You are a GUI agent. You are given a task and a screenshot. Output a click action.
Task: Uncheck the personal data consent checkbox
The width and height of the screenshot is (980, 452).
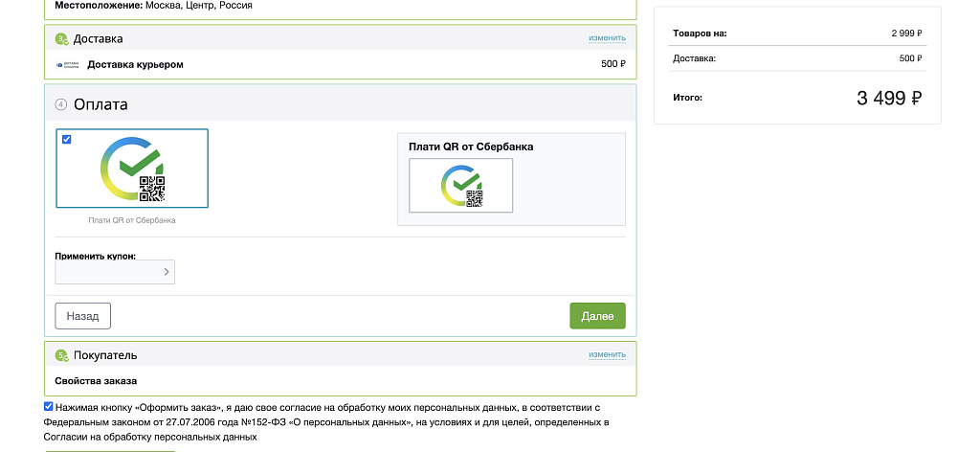[x=49, y=407]
